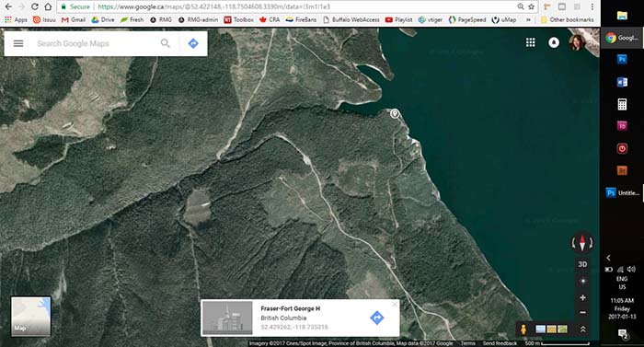Toggle the 3D view
This screenshot has height=347, width=644.
[582, 264]
